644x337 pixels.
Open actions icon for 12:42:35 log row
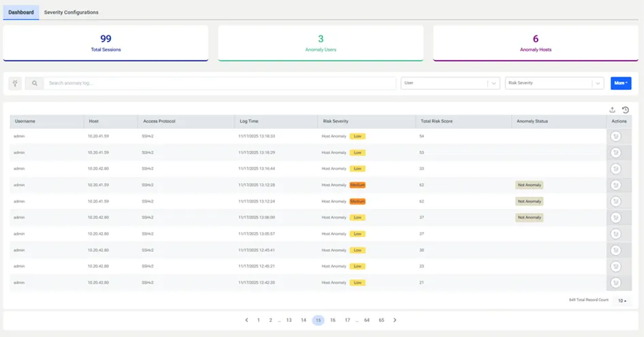(x=615, y=283)
